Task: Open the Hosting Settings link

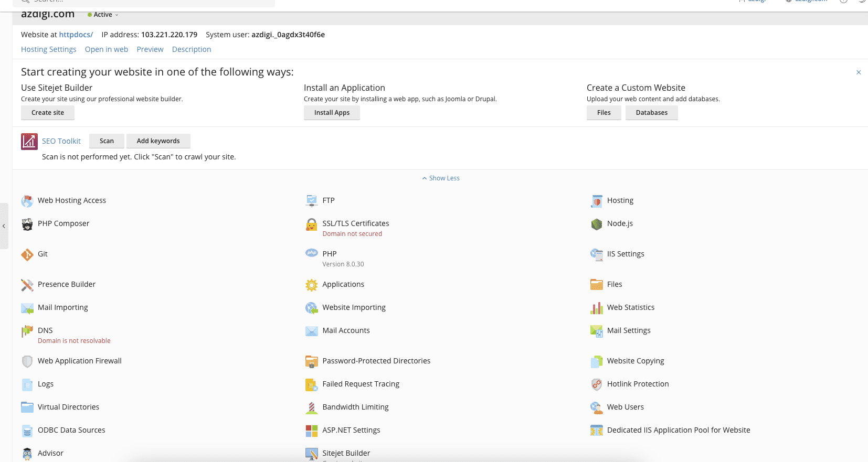Action: (x=48, y=49)
